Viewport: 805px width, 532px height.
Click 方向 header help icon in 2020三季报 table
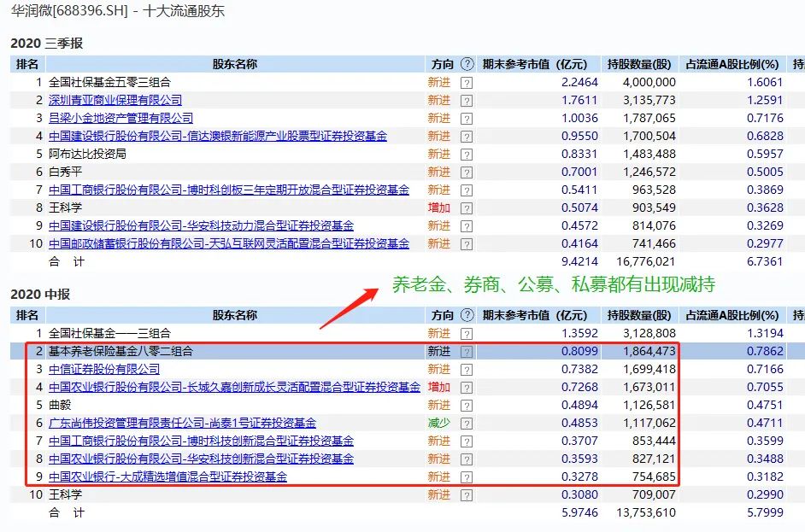pyautogui.click(x=467, y=64)
